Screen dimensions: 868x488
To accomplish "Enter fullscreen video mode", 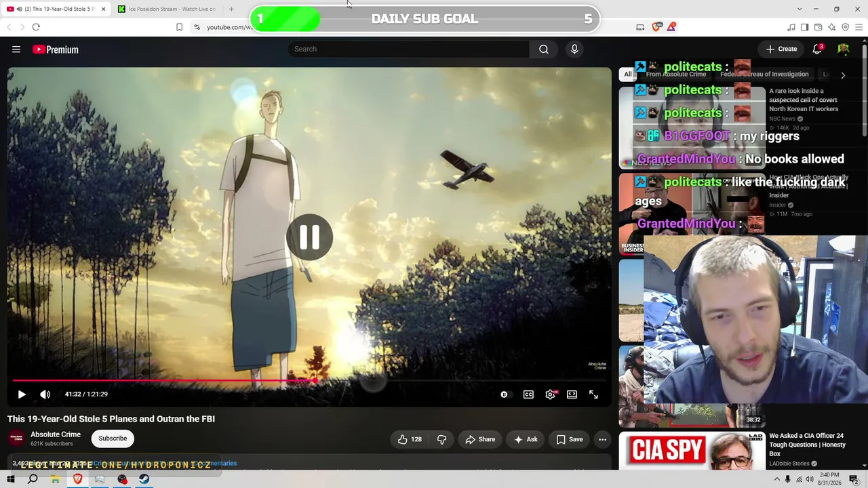I will [593, 394].
